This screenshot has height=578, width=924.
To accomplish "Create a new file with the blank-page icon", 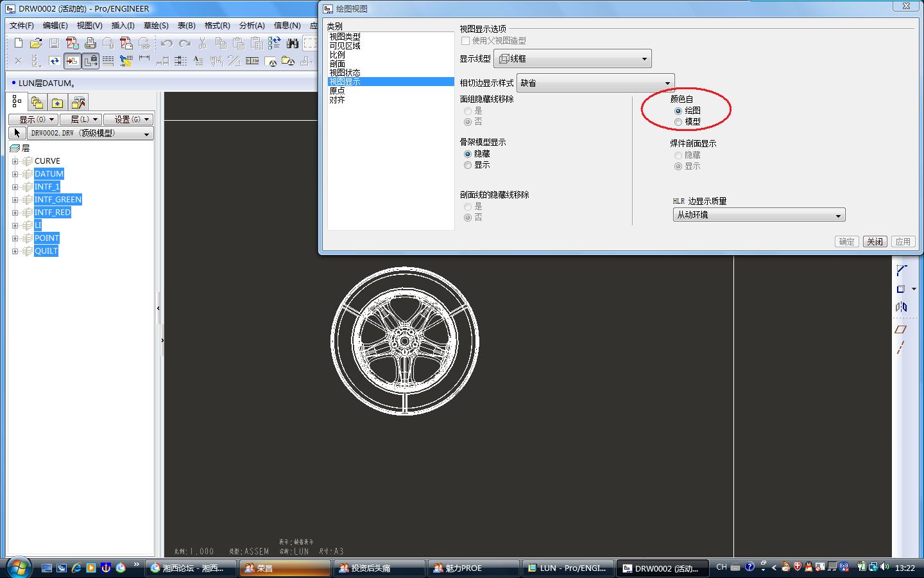I will coord(18,43).
